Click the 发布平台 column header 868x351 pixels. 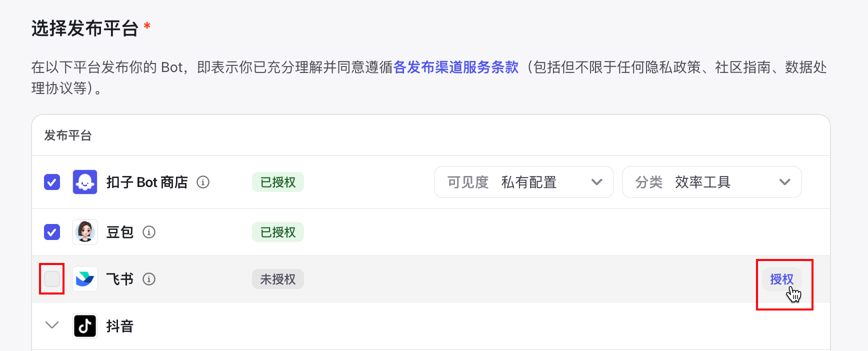coord(68,135)
